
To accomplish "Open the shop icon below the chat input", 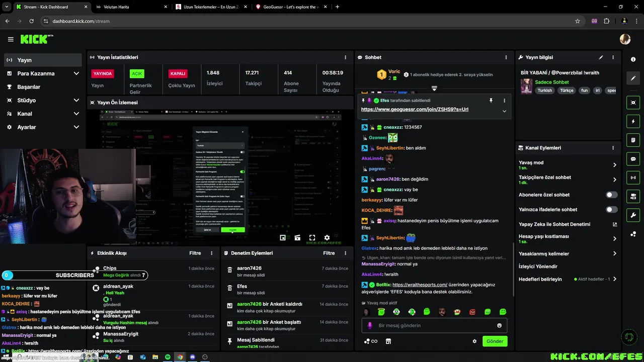I will pos(388,341).
